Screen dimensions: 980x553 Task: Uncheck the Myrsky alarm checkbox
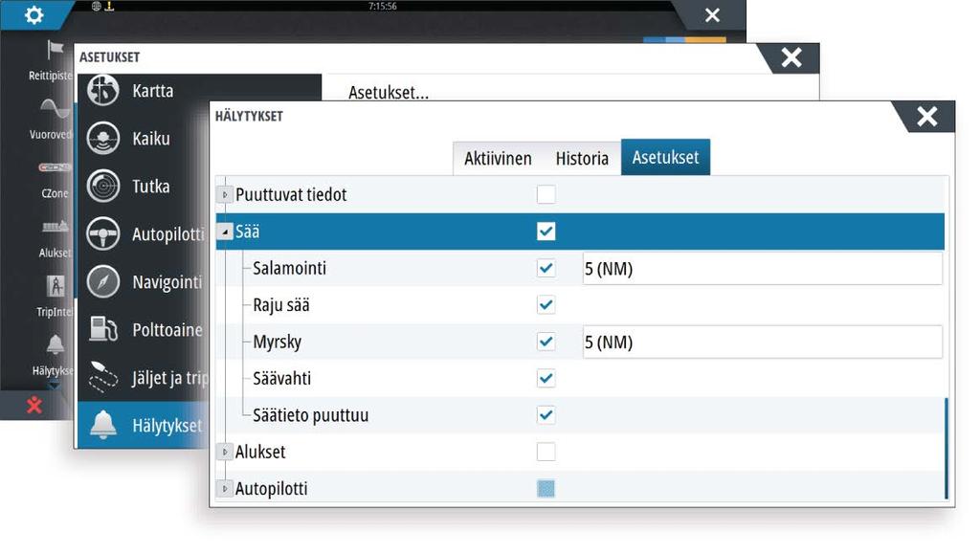[x=546, y=342]
